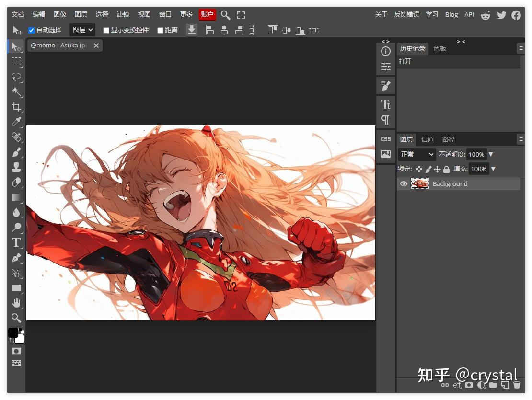Select the Magic Wand tool
Image resolution: width=532 pixels, height=400 pixels.
coord(16,91)
